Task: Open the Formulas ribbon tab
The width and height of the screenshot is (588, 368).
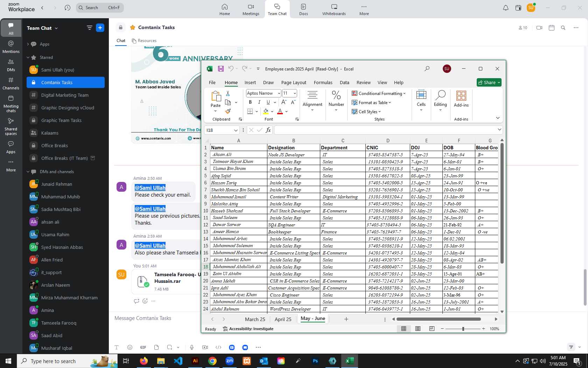Action: tap(323, 83)
